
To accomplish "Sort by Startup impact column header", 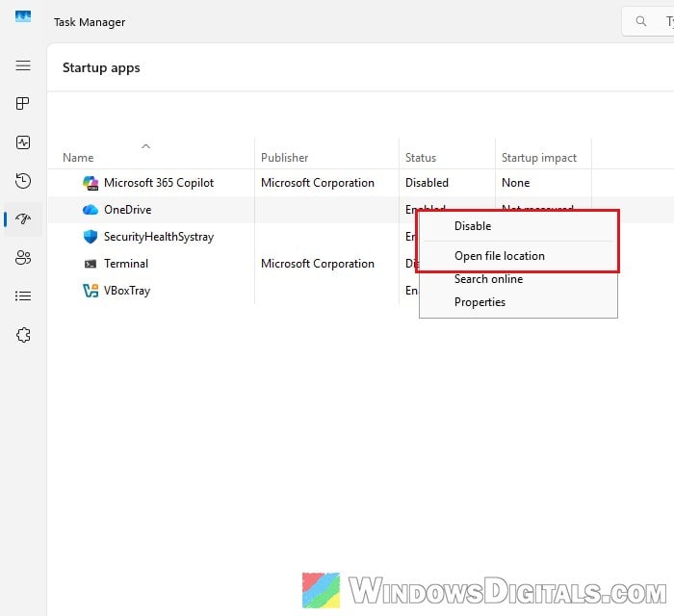I will pyautogui.click(x=539, y=158).
